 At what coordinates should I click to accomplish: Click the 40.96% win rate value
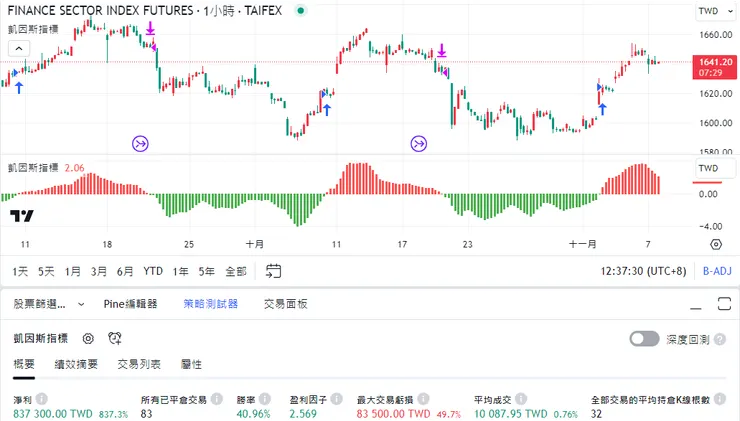(x=253, y=414)
